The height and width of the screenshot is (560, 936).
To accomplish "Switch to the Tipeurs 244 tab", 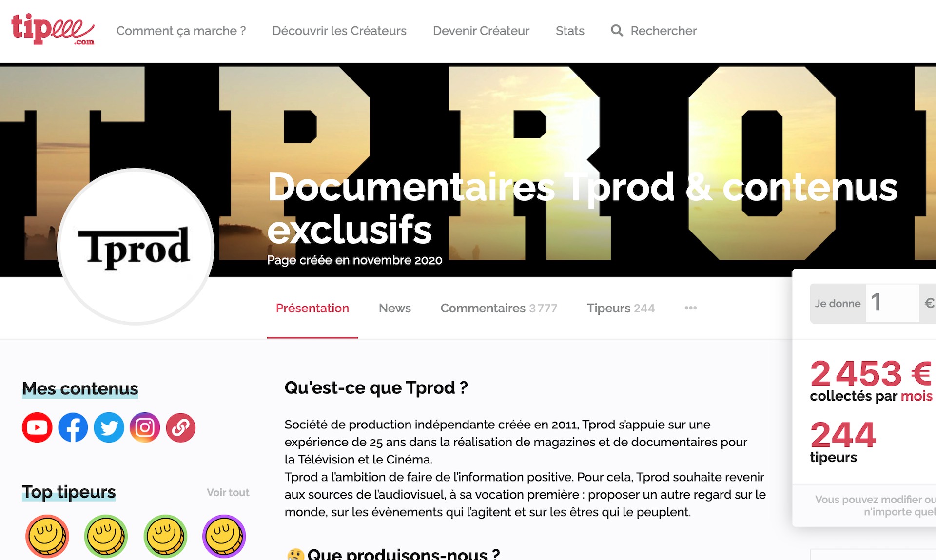I will [621, 308].
